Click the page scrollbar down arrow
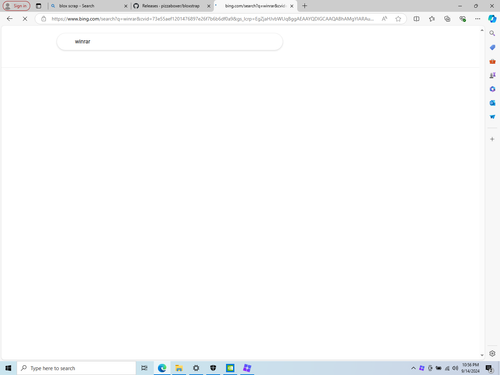Screen dimensions: 500x375 [482, 355]
